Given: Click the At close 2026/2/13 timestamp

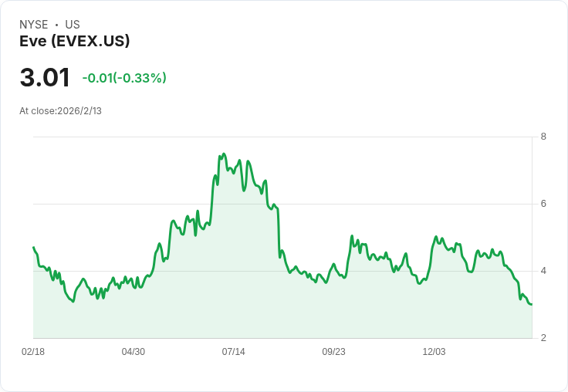Looking at the screenshot, I should click(60, 111).
